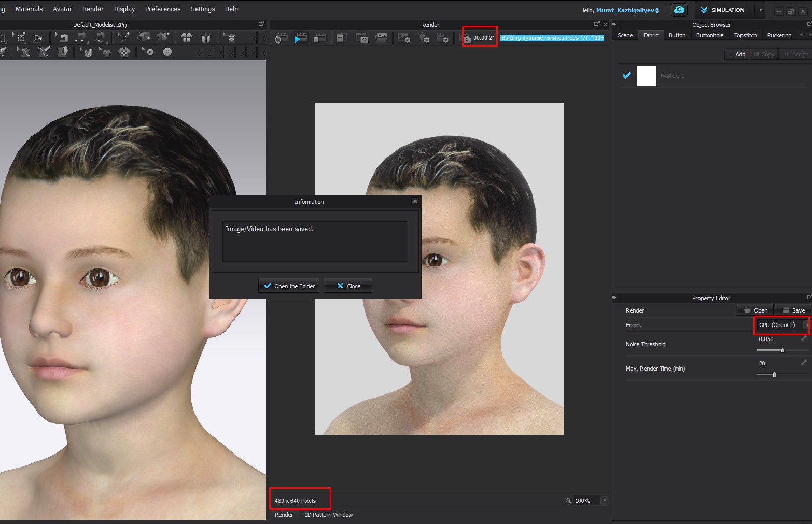
Task: Click the stop render clapperboard icon
Action: pos(320,38)
